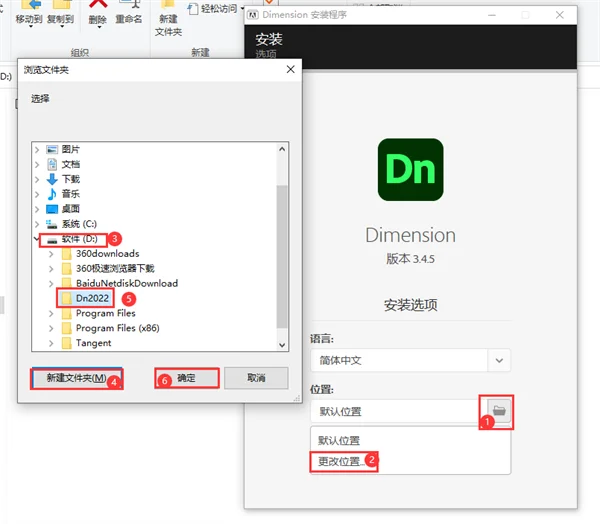600x524 pixels.
Task: Click 复制到 in Explorer ribbon
Action: pyautogui.click(x=60, y=13)
